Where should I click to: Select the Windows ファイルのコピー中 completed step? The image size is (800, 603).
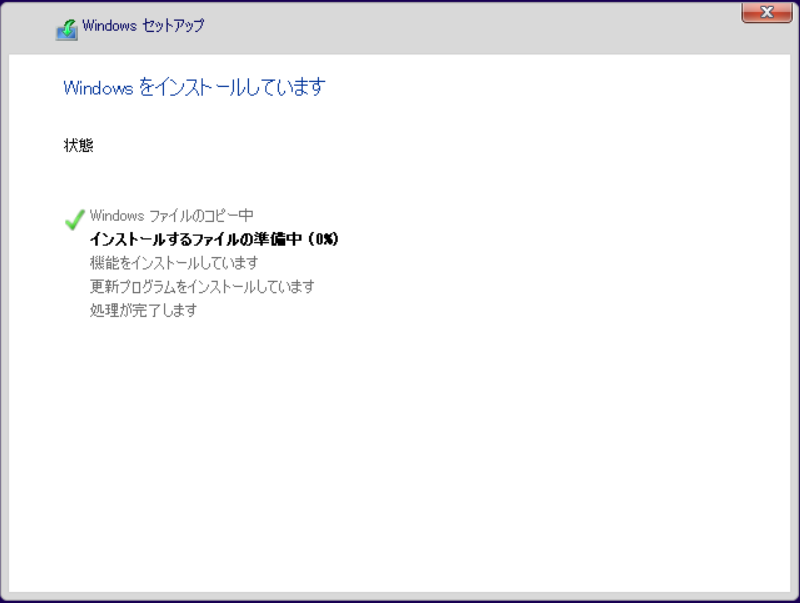(x=170, y=215)
